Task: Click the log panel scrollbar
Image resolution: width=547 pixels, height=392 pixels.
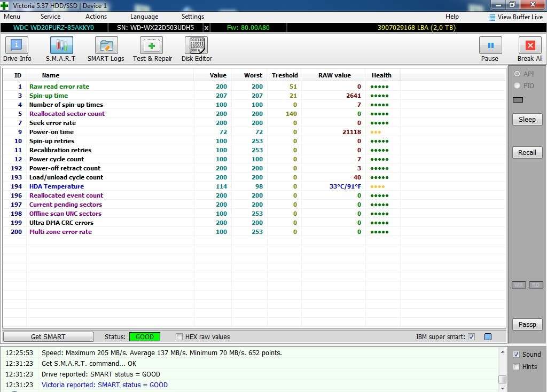Action: point(502,369)
